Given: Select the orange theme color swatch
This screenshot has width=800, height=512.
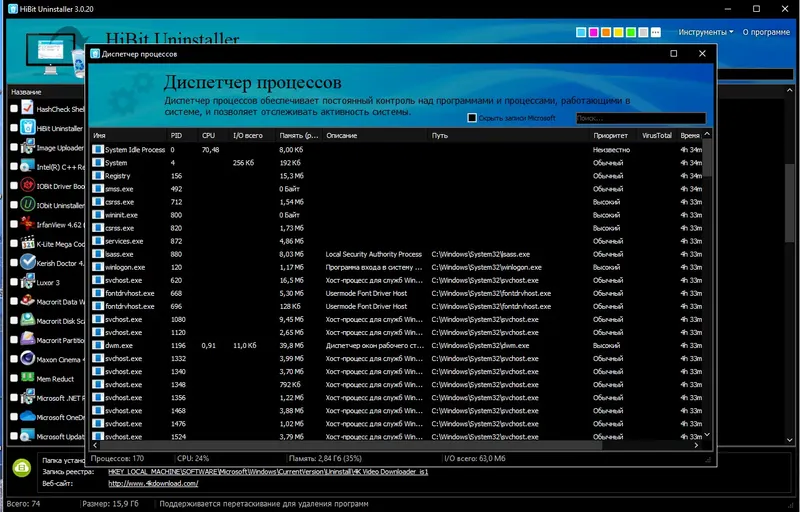Looking at the screenshot, I should click(606, 32).
